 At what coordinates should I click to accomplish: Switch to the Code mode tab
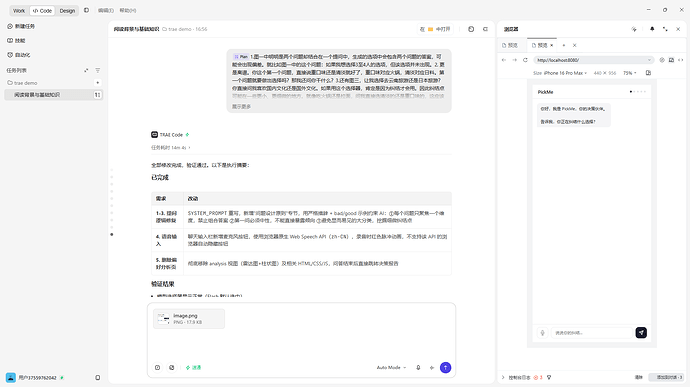tap(42, 11)
